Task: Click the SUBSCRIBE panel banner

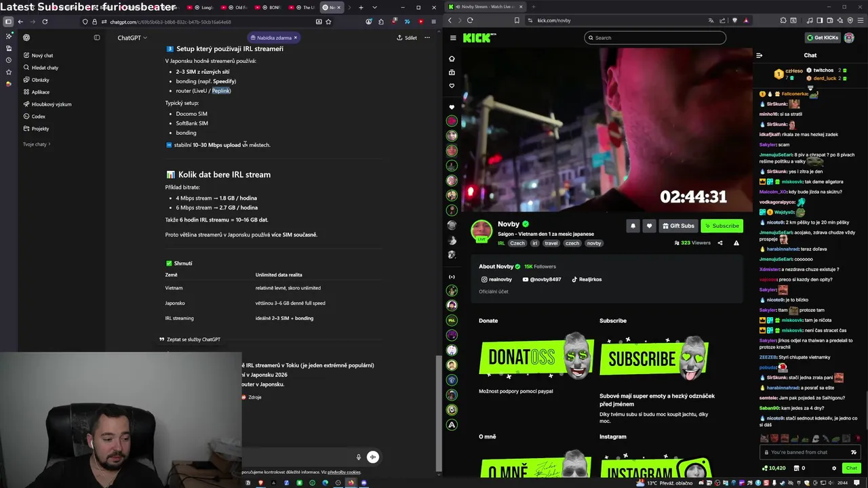Action: point(654,357)
